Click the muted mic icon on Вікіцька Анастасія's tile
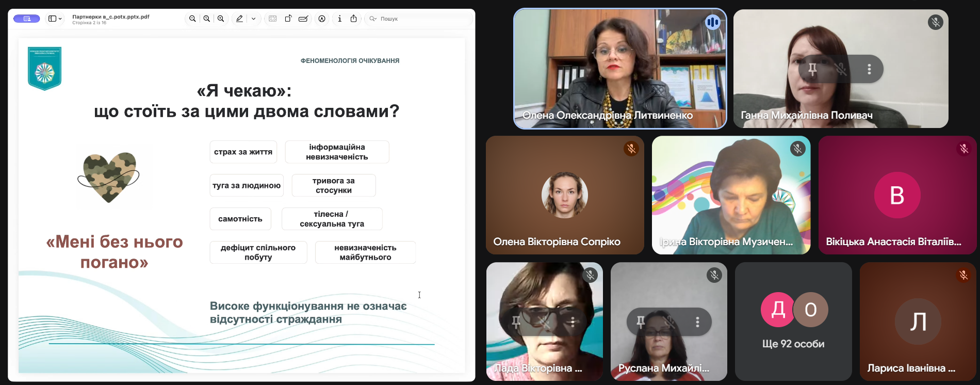The width and height of the screenshot is (980, 385). click(963, 149)
